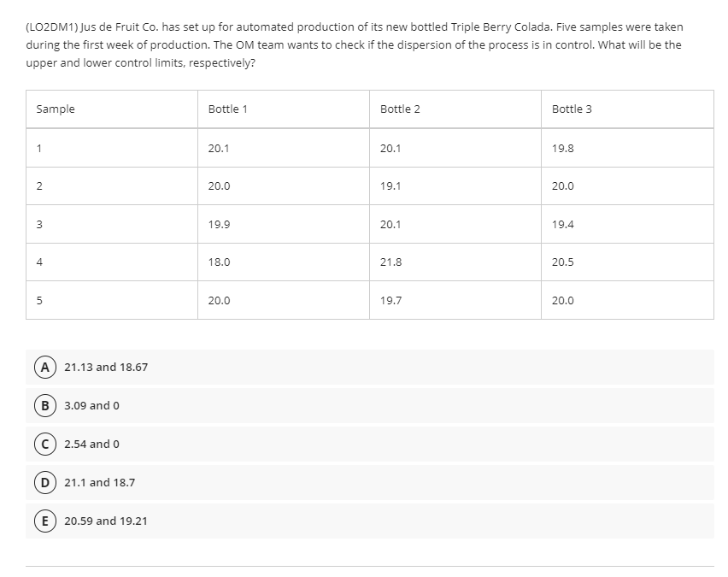Select answer option E circle
Screen dimensions: 728x577
pyautogui.click(x=44, y=521)
